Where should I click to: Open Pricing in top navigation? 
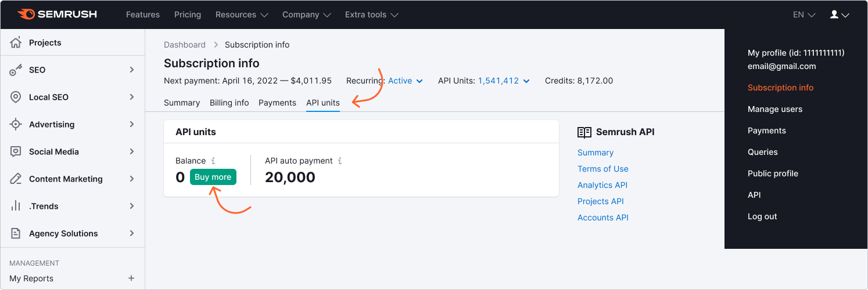(188, 14)
